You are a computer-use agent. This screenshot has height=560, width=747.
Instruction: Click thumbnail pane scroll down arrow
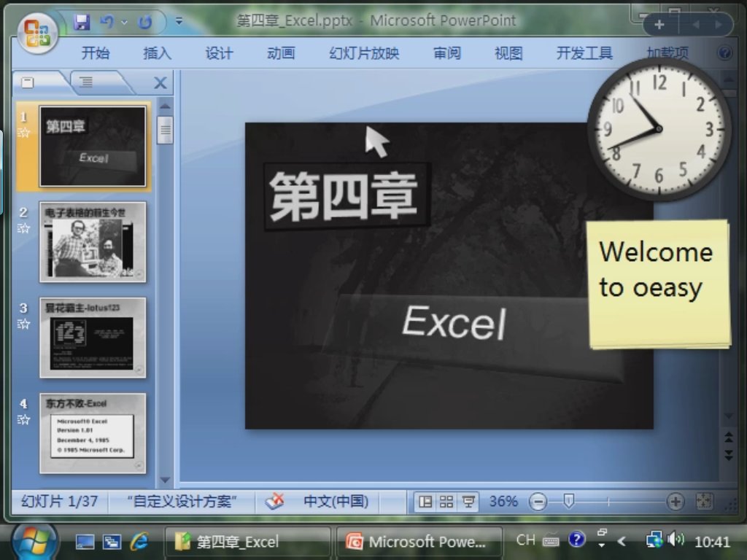[x=165, y=480]
